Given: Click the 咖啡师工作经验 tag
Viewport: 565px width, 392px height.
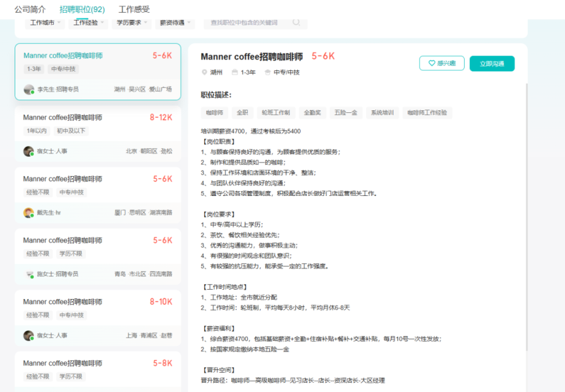Looking at the screenshot, I should click(427, 113).
